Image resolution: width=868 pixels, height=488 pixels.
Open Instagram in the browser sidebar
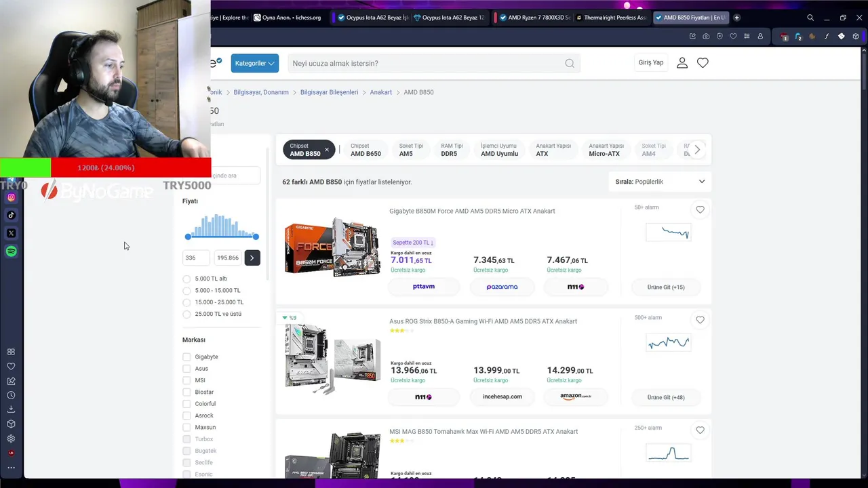11,197
